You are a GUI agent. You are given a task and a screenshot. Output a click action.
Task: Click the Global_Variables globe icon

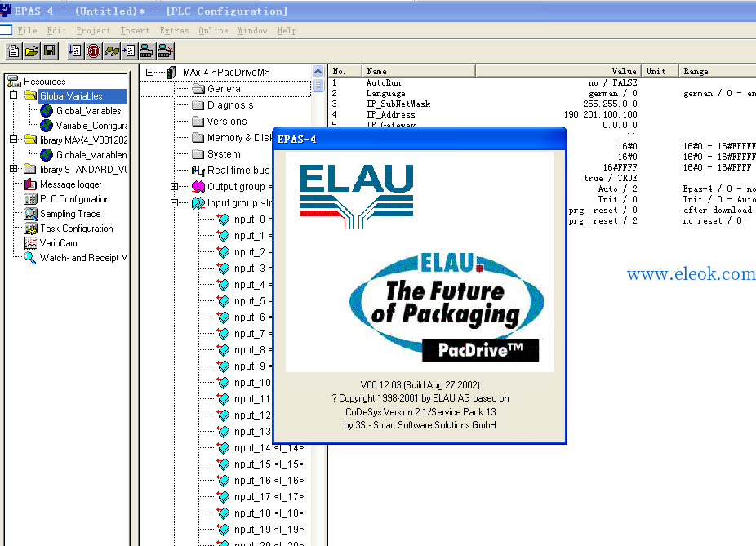47,111
